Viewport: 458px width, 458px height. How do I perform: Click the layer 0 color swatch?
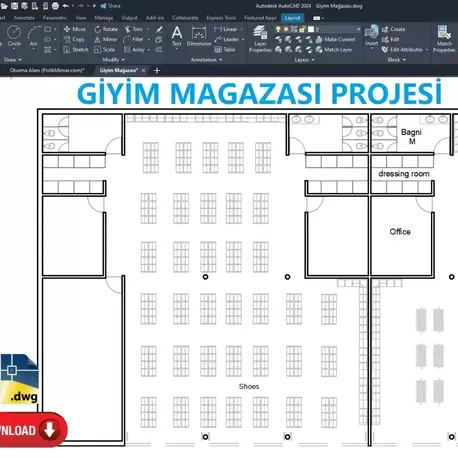point(311,29)
